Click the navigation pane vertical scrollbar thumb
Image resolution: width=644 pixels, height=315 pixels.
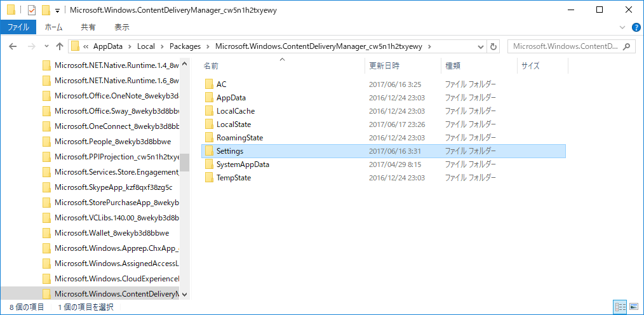click(185, 162)
